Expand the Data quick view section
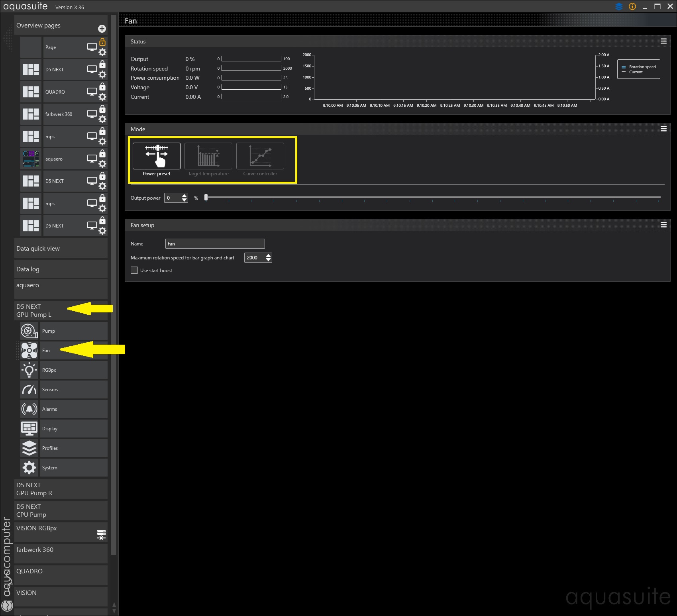677x616 pixels. (61, 249)
